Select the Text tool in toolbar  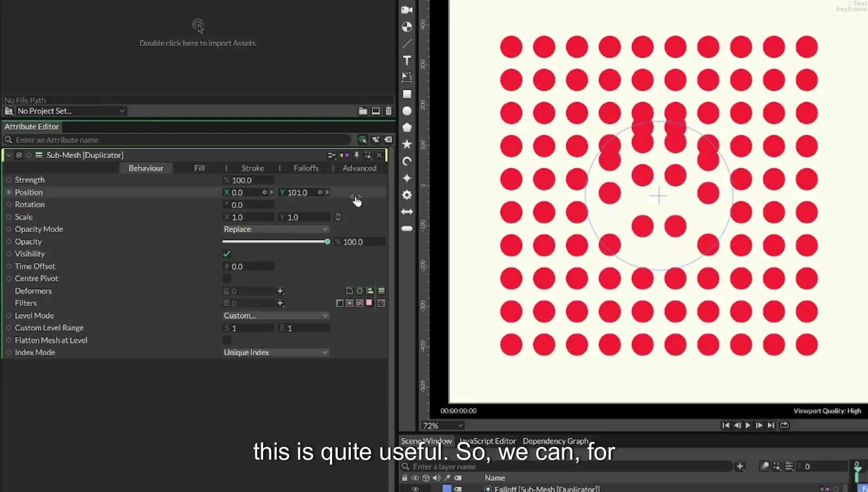(407, 60)
